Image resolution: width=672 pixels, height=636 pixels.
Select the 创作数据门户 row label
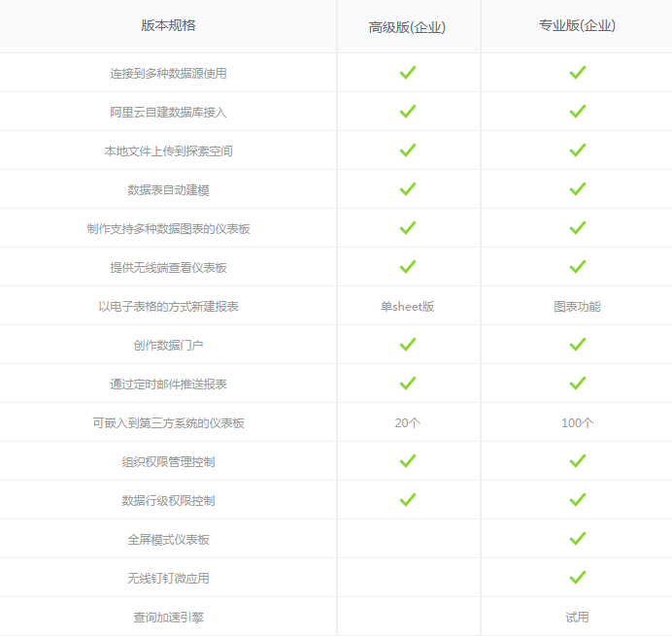tap(168, 345)
